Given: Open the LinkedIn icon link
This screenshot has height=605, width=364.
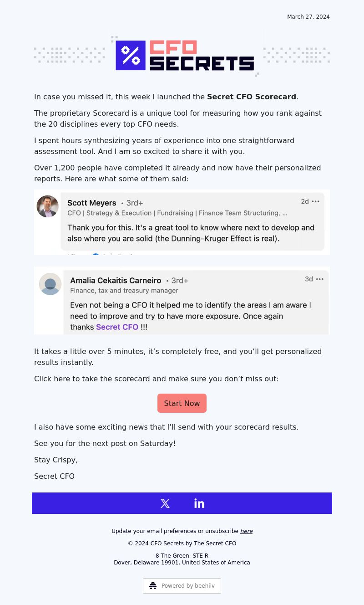Looking at the screenshot, I should 199,503.
